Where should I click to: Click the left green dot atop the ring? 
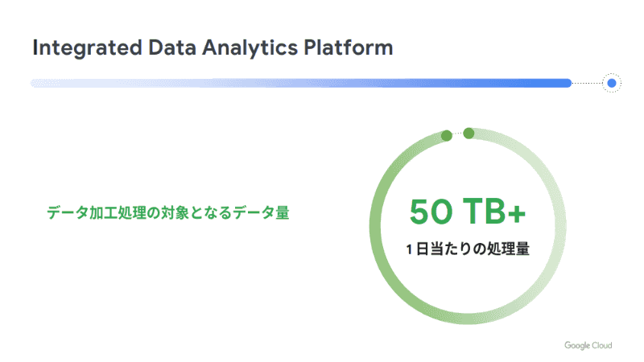click(x=447, y=136)
